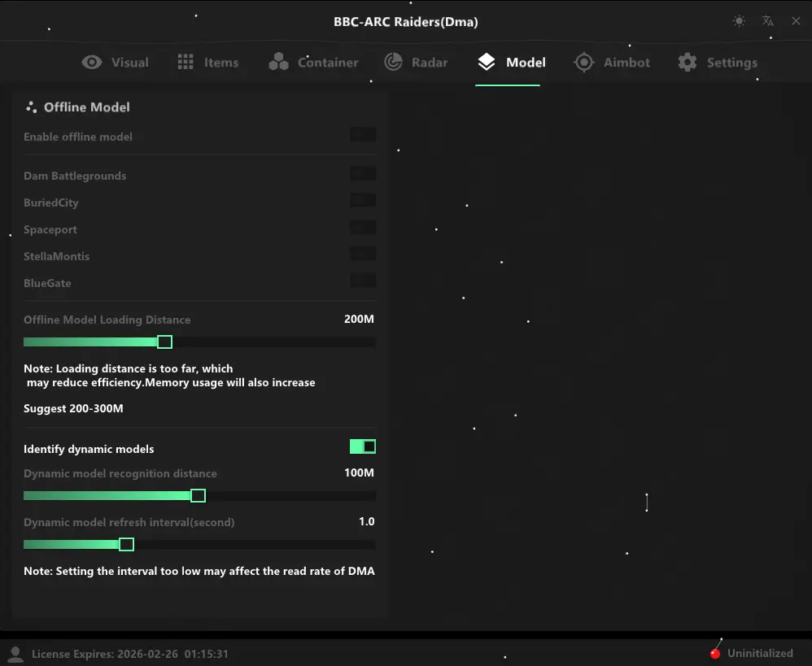
Task: Click the Container hexagons icon
Action: (x=280, y=61)
